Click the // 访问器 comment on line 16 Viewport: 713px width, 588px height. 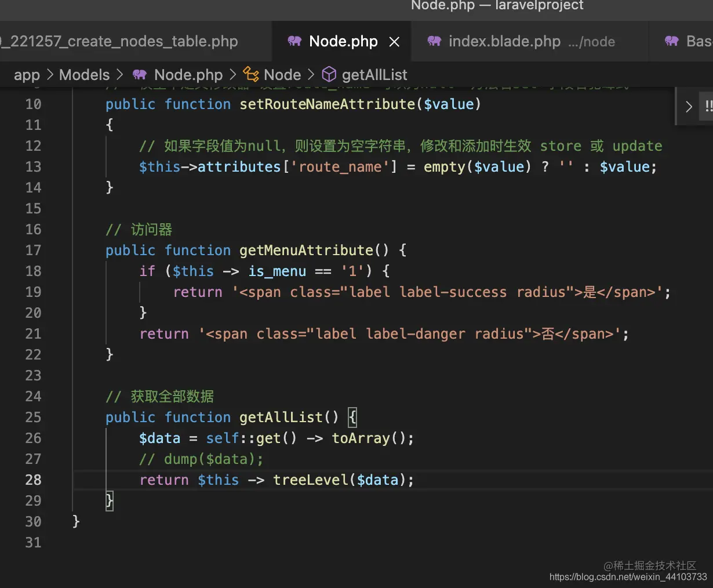pos(139,230)
